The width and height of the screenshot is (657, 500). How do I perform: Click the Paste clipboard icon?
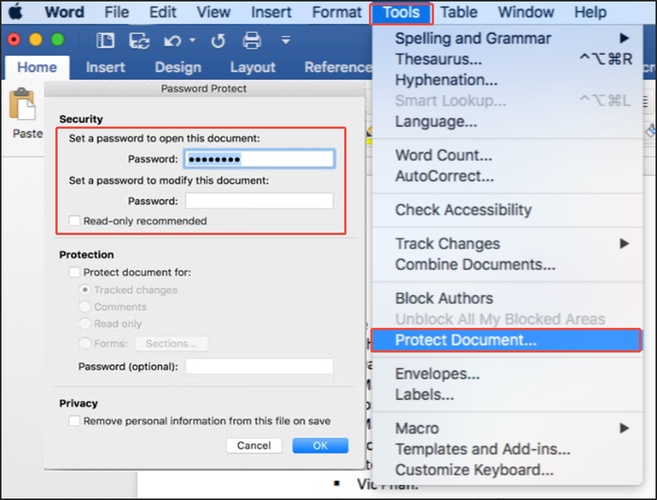(22, 104)
